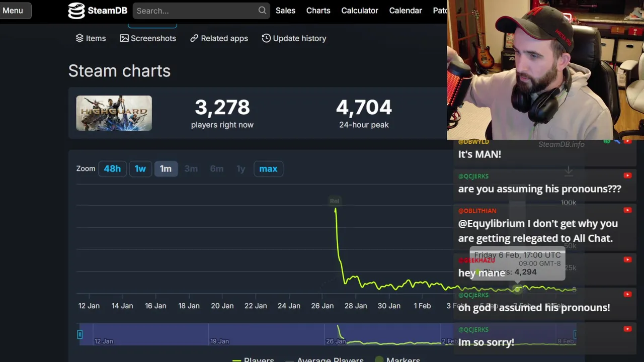
Task: Click the search magnifier icon
Action: (262, 11)
